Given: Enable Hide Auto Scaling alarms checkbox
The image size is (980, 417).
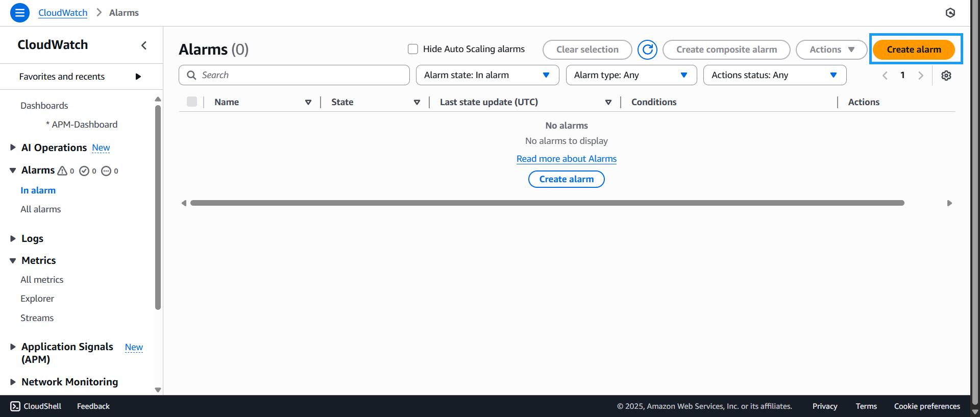Looking at the screenshot, I should 413,49.
